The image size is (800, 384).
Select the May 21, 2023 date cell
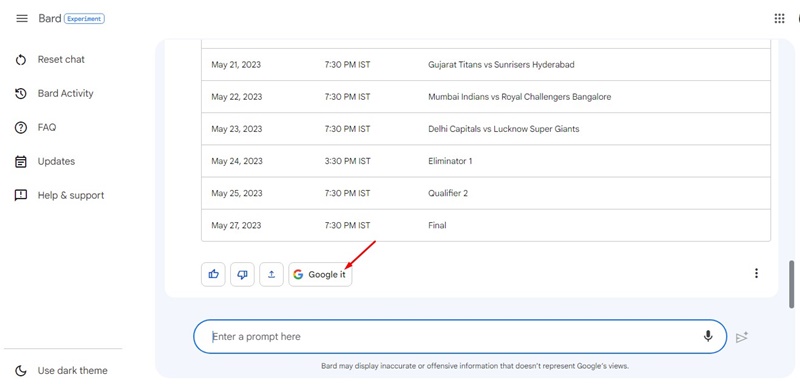point(236,65)
